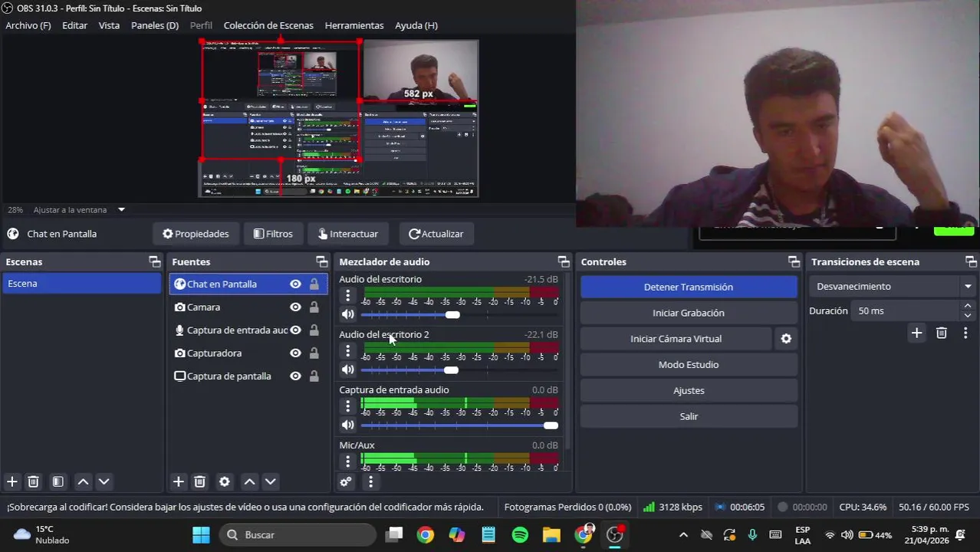Viewport: 980px width, 552px height.
Task: Toggle lock on Chat en Pantalla source
Action: click(314, 284)
